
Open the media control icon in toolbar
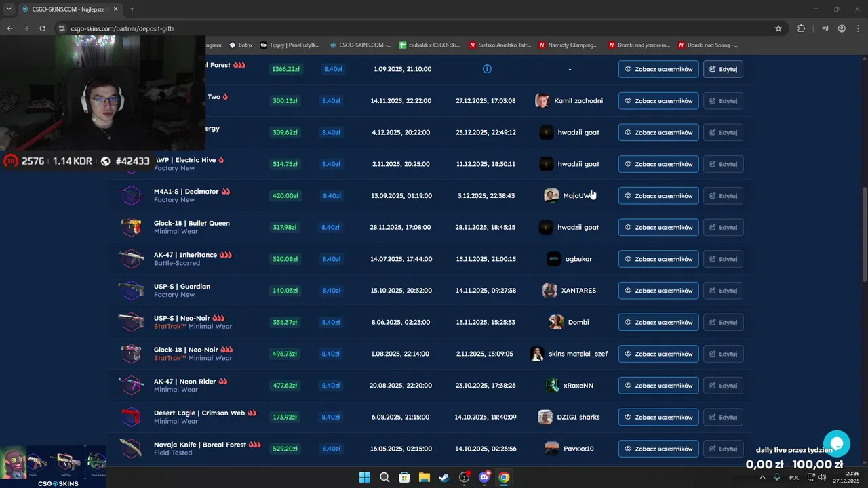click(x=825, y=28)
